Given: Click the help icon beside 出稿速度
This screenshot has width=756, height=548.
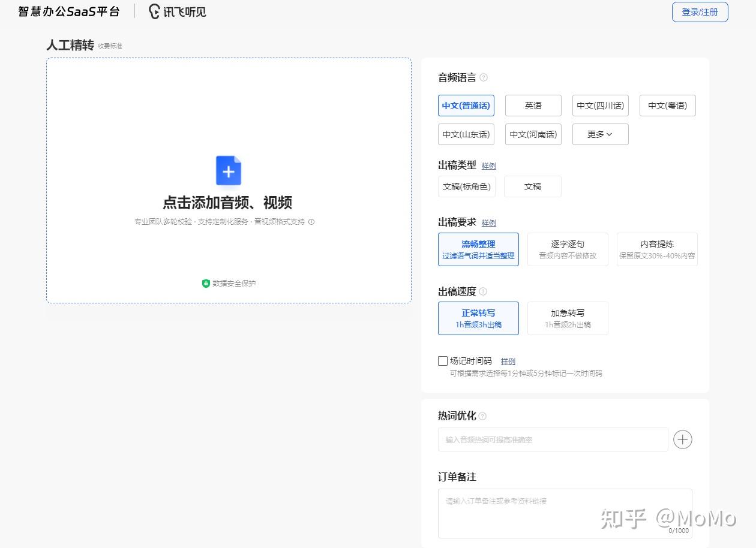Looking at the screenshot, I should click(483, 291).
